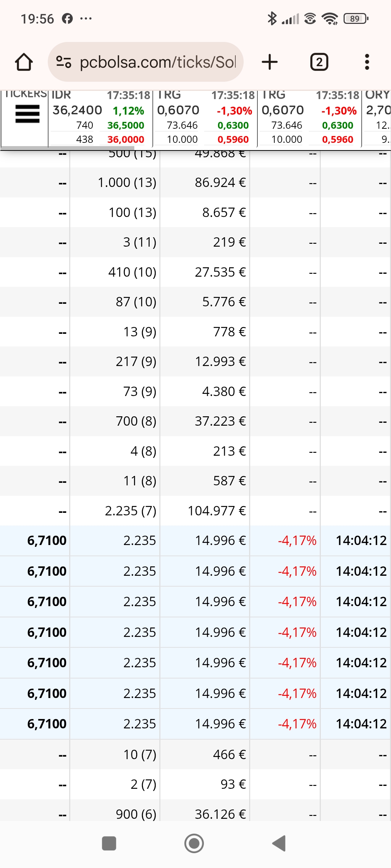Click first 6,7100 trade row price
Image resolution: width=391 pixels, height=868 pixels.
(x=47, y=540)
